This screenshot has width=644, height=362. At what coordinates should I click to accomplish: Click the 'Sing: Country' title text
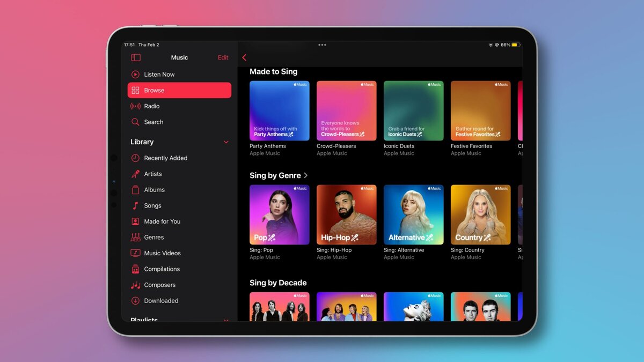coord(467,250)
